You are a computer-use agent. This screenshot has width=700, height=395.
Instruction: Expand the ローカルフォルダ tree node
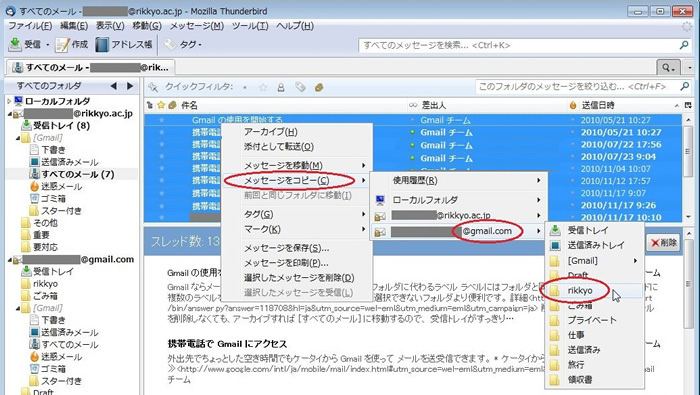click(9, 101)
